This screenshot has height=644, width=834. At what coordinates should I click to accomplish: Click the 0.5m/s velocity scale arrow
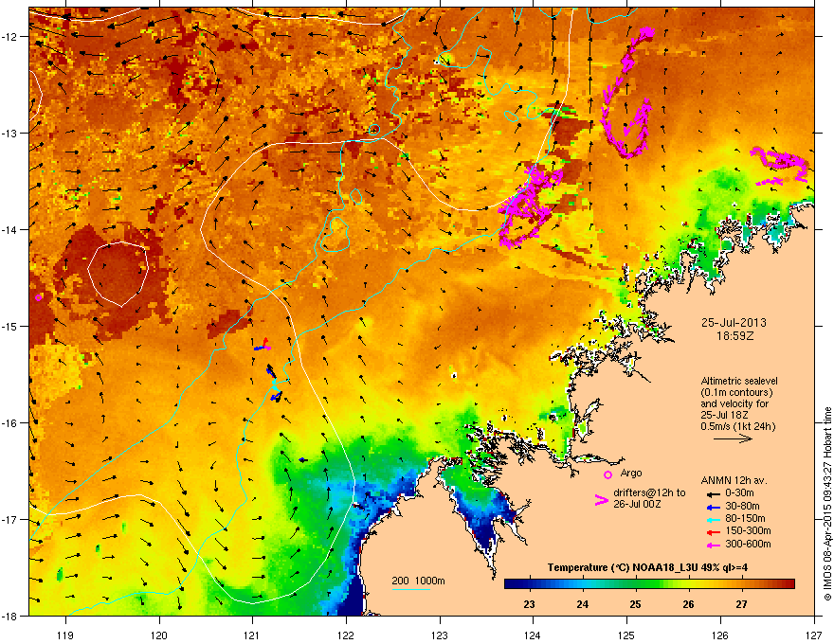[x=733, y=438]
